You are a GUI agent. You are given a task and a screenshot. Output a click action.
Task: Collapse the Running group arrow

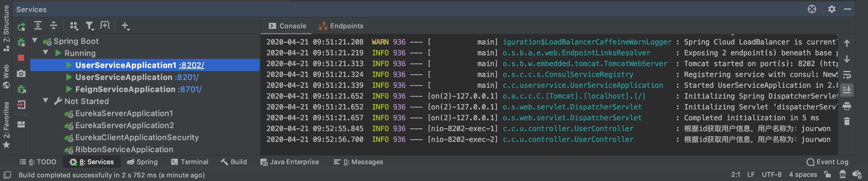click(46, 53)
